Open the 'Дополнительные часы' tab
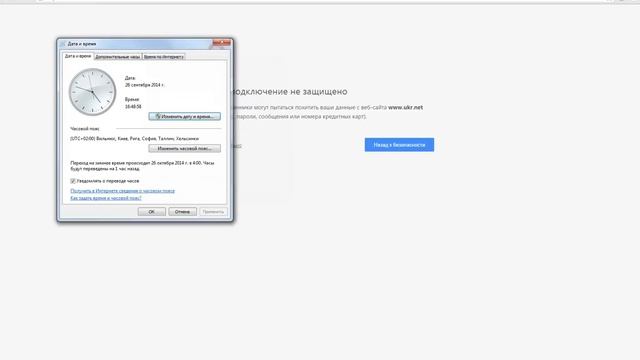Viewport: 640px width, 360px height. [118, 57]
